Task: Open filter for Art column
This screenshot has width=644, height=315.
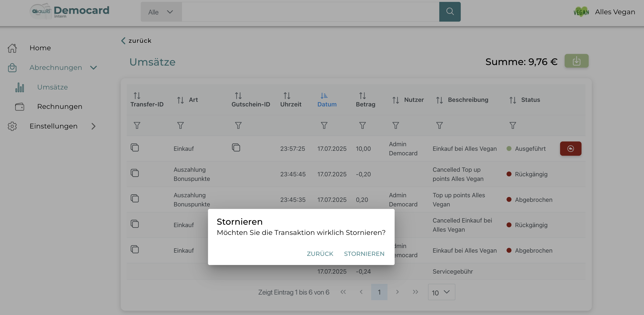Action: point(180,126)
